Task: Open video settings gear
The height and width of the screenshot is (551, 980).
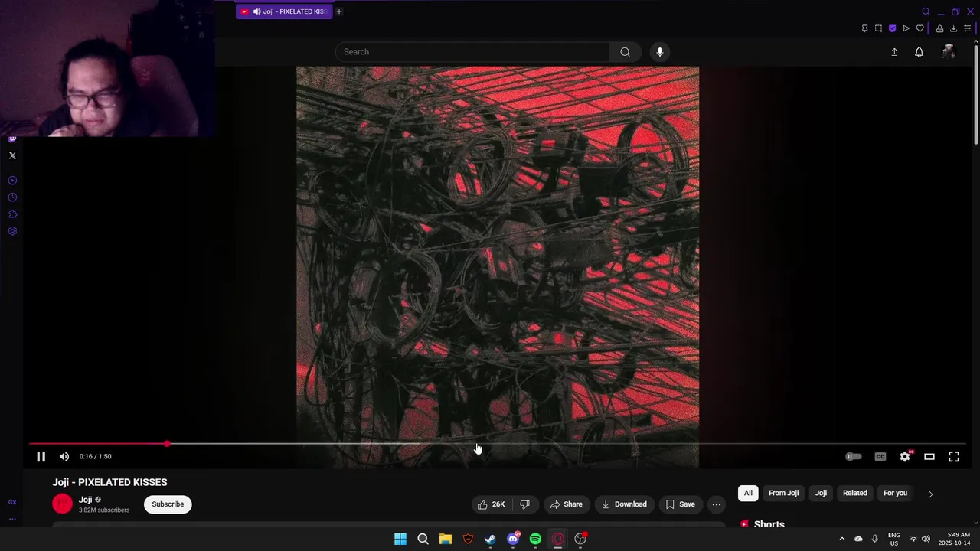Action: [905, 456]
